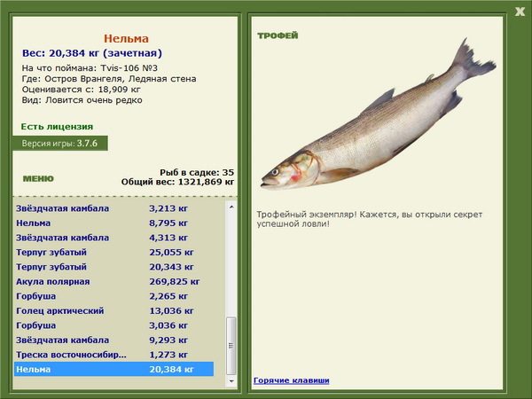Select Терпуг зубатый 25,055 кг row
532x399 pixels.
(114, 252)
